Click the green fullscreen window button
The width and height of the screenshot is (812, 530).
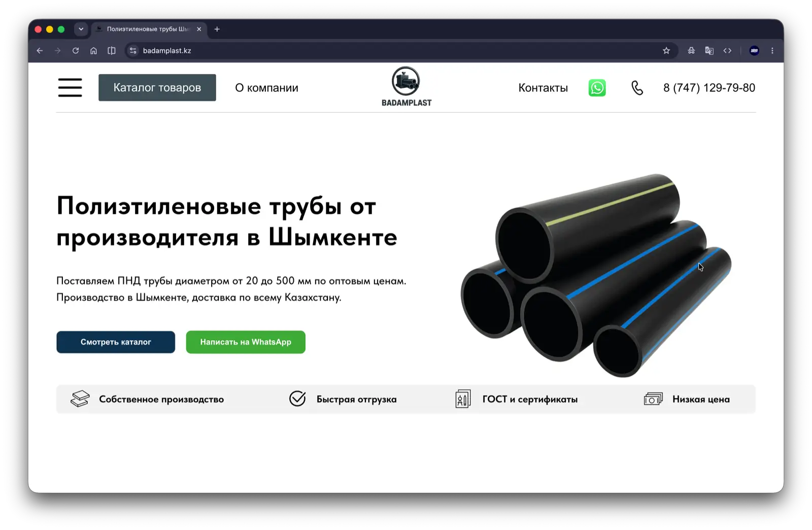pyautogui.click(x=61, y=29)
